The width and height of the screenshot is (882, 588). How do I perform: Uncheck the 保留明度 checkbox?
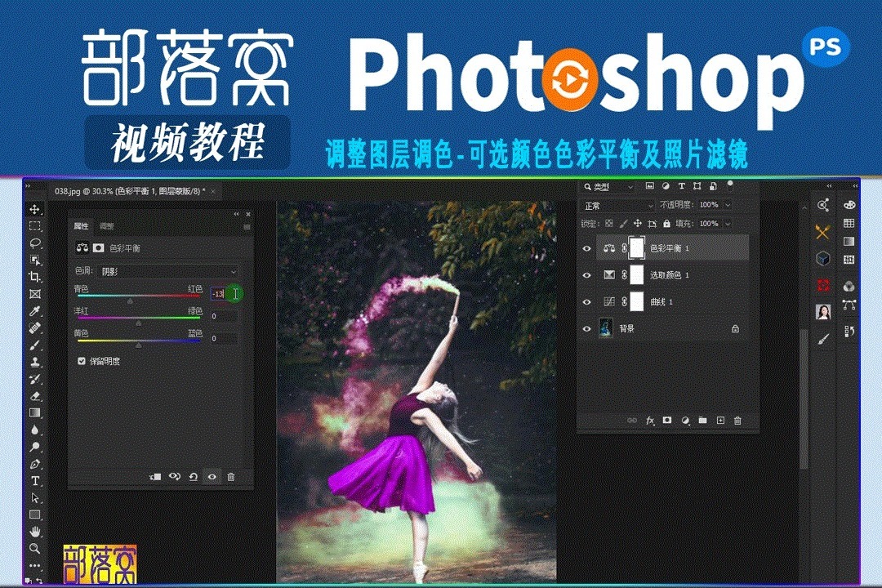[82, 360]
